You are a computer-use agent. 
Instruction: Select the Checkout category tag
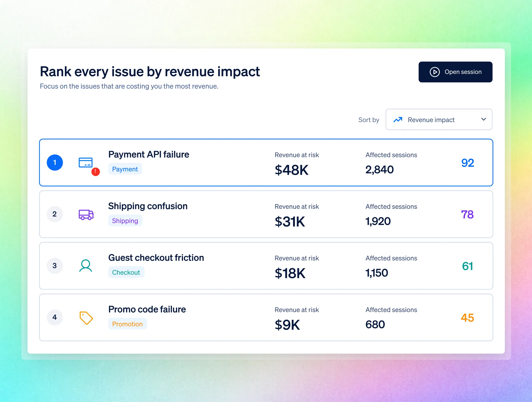pyautogui.click(x=126, y=272)
